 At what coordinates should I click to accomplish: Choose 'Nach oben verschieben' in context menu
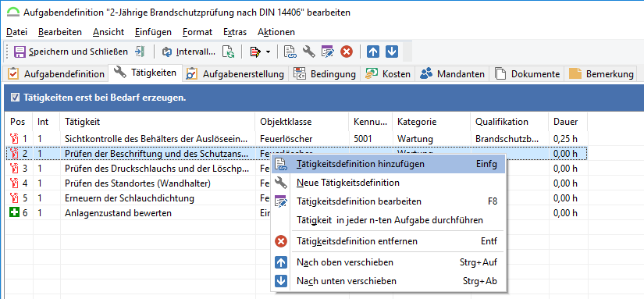[x=388, y=262]
